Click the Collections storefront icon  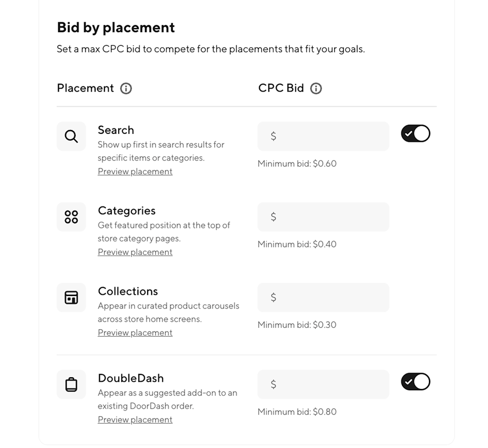pyautogui.click(x=71, y=297)
